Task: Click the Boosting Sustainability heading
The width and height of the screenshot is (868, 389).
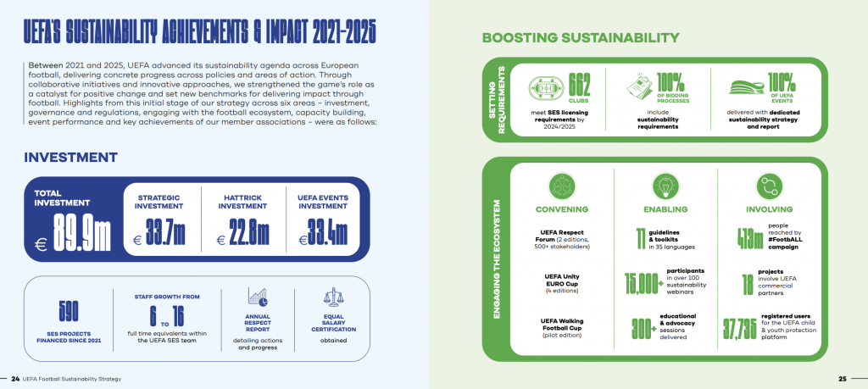Action: tap(580, 37)
